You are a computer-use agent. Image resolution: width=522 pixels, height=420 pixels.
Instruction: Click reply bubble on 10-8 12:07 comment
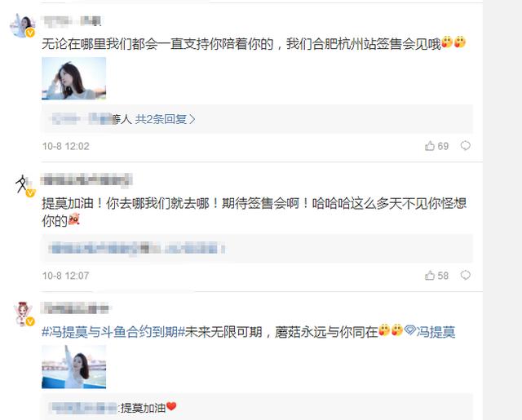(x=466, y=275)
